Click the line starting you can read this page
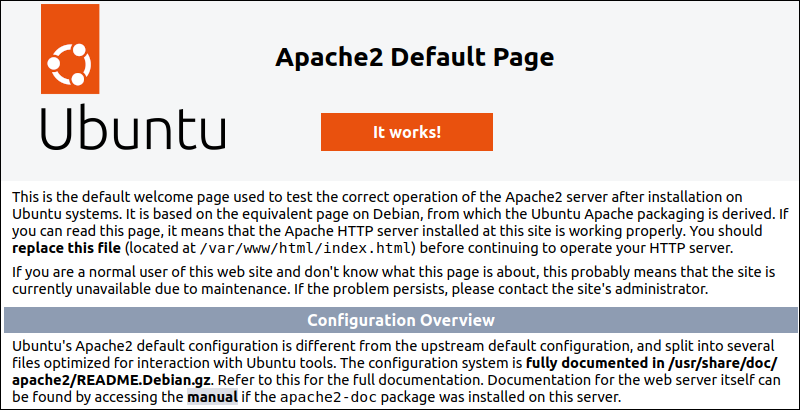800x410 pixels. point(387,231)
